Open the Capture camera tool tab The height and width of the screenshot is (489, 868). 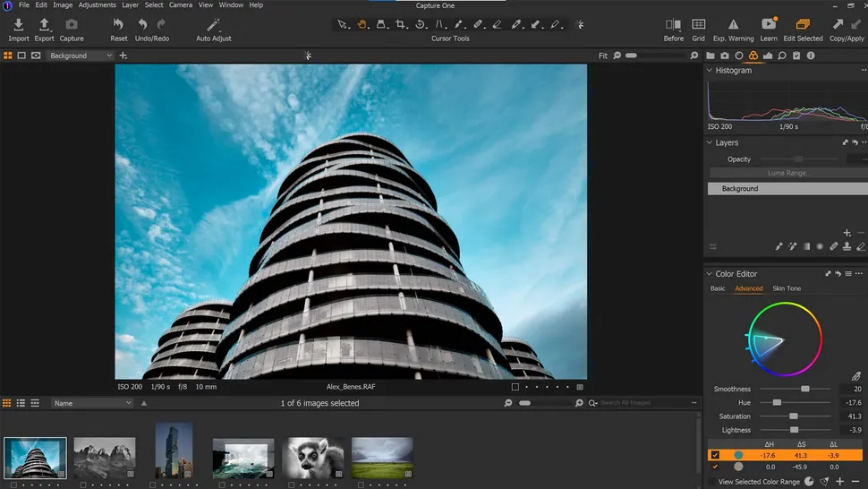click(x=725, y=56)
